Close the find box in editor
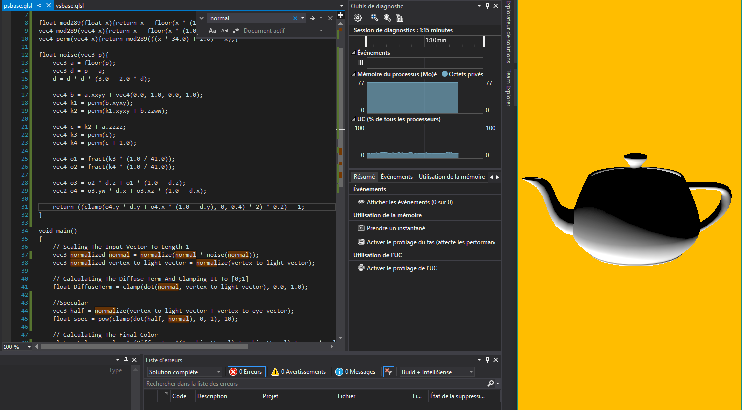The height and width of the screenshot is (410, 742). 330,18
